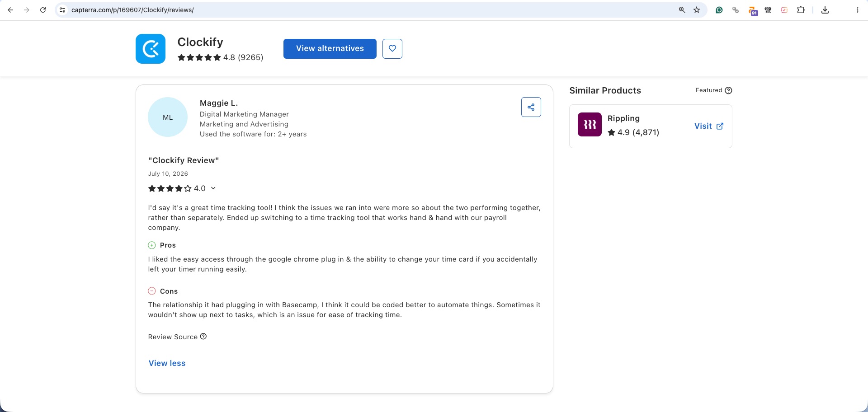Click the "Clockify Review" title

coord(184,160)
